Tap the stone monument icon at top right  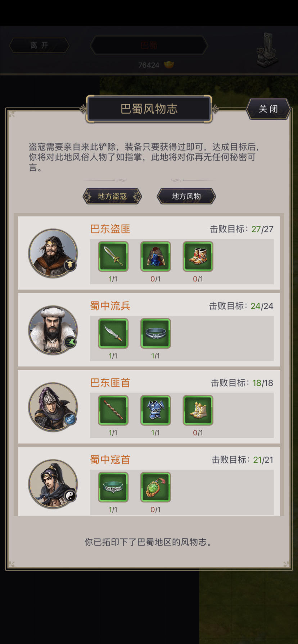click(x=267, y=50)
